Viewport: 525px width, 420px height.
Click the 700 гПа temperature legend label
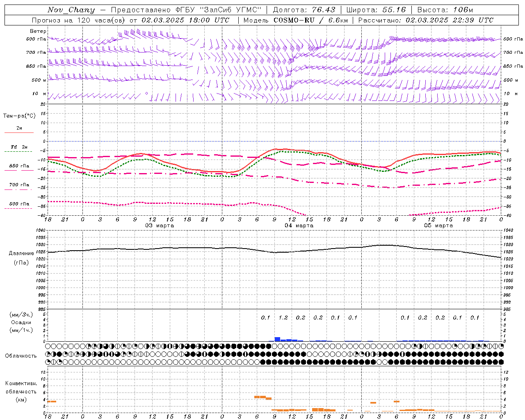(x=19, y=185)
